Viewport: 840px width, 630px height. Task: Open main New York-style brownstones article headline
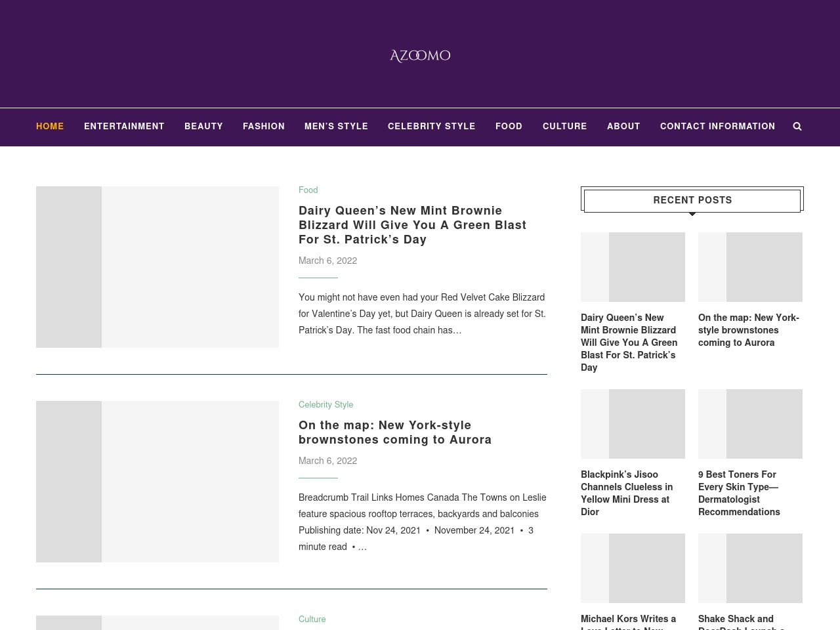click(395, 432)
